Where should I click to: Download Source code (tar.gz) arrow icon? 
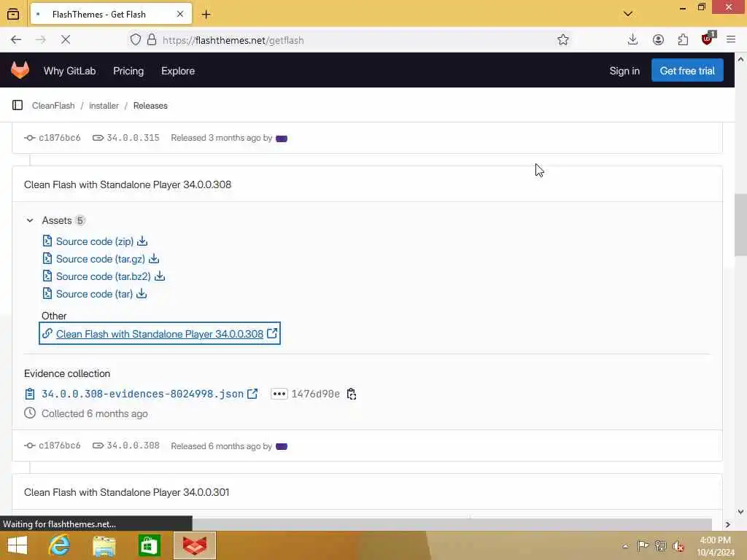(153, 259)
